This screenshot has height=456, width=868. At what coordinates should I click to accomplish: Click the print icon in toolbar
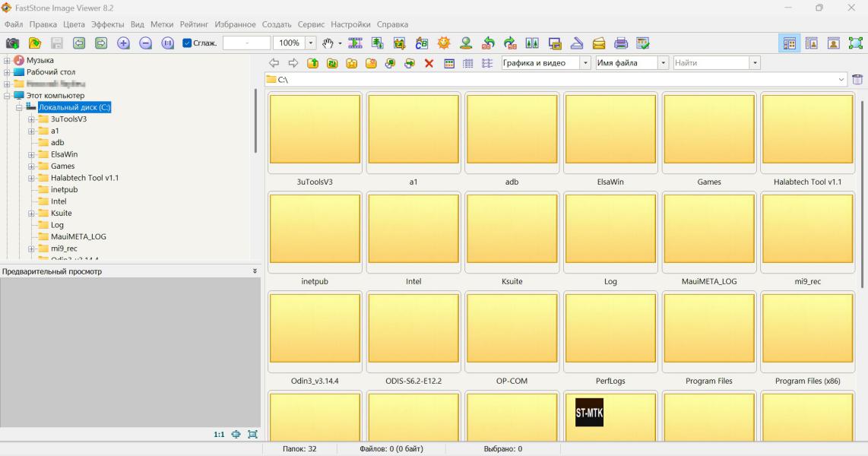(621, 43)
